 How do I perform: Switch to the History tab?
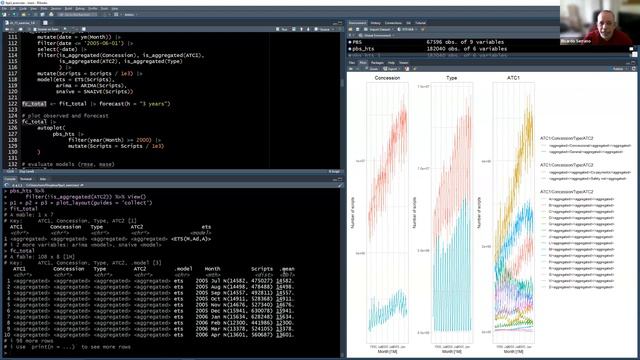pyautogui.click(x=376, y=23)
